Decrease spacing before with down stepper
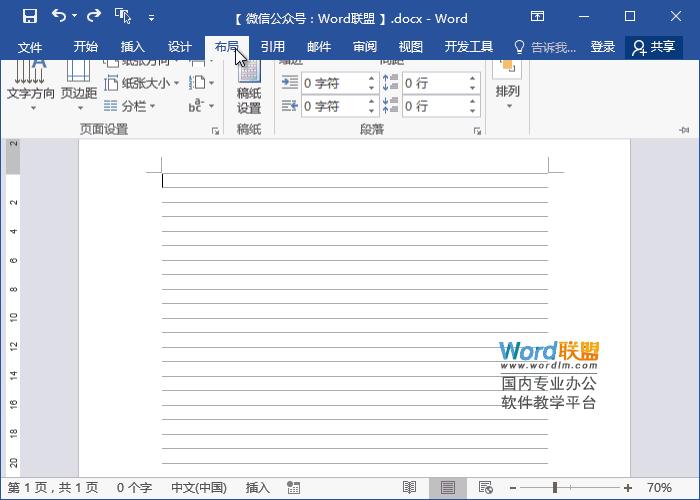This screenshot has width=700, height=500. (472, 88)
